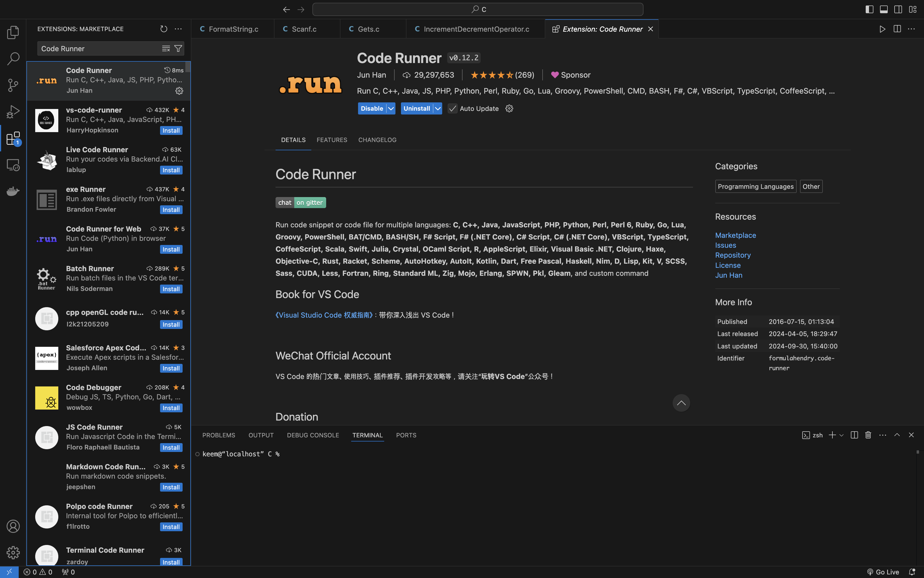Image resolution: width=924 pixels, height=578 pixels.
Task: Navigate back with arrow
Action: pyautogui.click(x=286, y=10)
